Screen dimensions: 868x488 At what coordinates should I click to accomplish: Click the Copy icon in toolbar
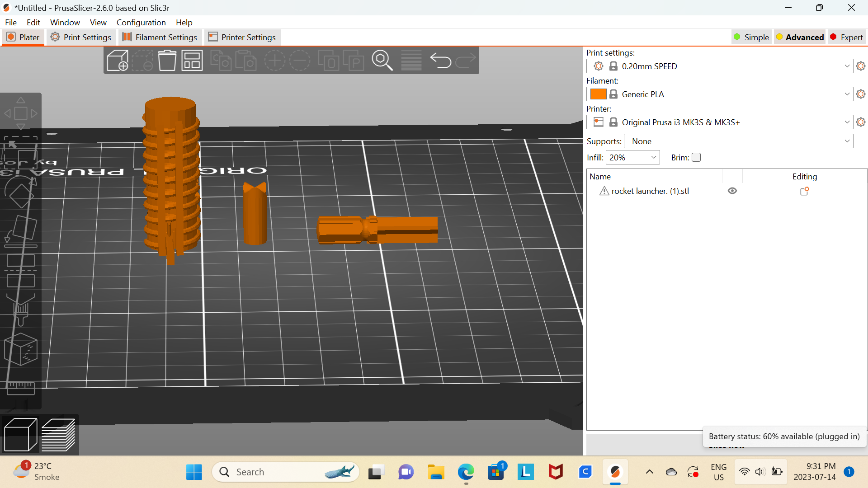click(x=221, y=60)
